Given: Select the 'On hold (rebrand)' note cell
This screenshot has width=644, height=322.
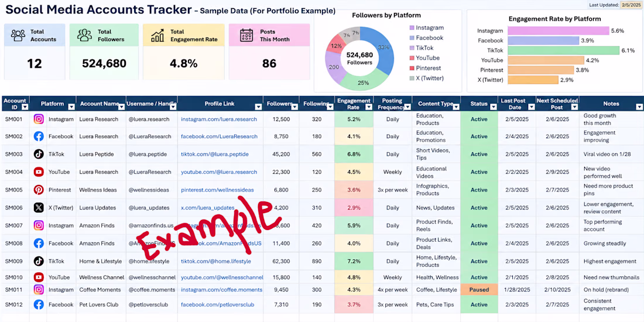Looking at the screenshot, I should click(x=611, y=290).
